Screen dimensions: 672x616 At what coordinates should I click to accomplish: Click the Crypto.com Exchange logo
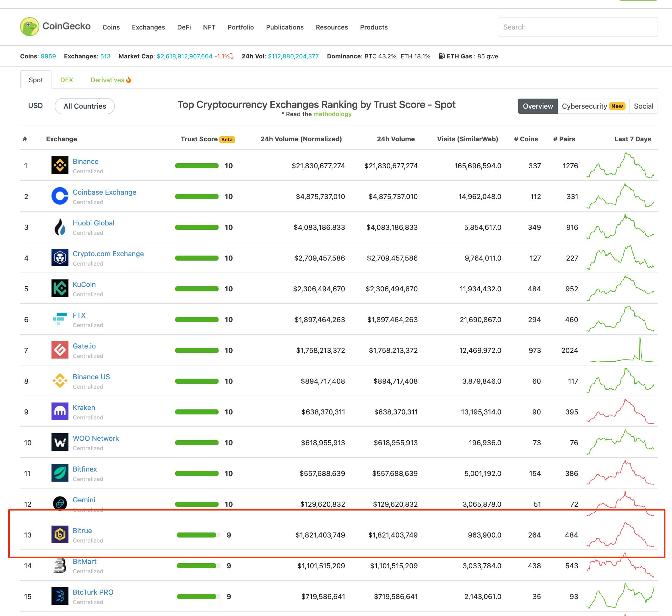[x=60, y=258]
